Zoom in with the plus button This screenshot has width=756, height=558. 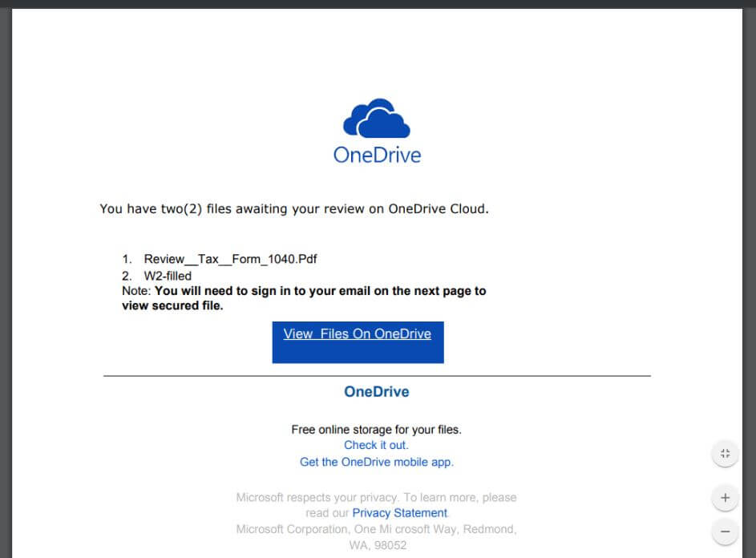[725, 498]
